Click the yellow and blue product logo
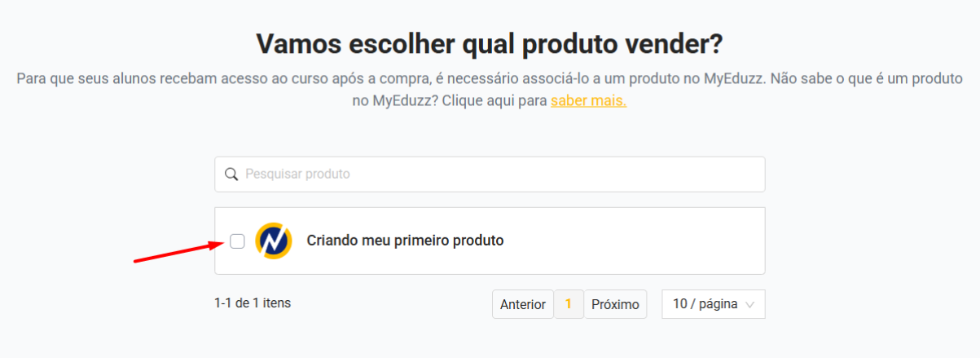 click(x=274, y=241)
